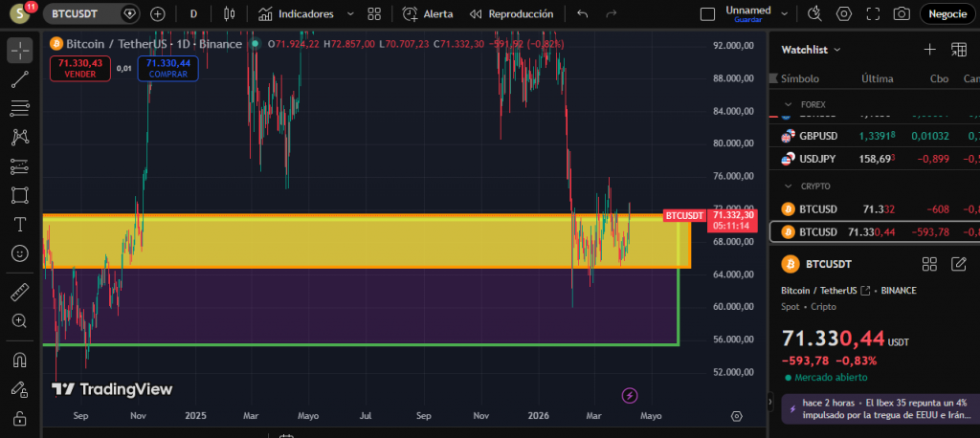Select the trend line drawing tool
This screenshot has width=980, height=438.
coord(20,78)
